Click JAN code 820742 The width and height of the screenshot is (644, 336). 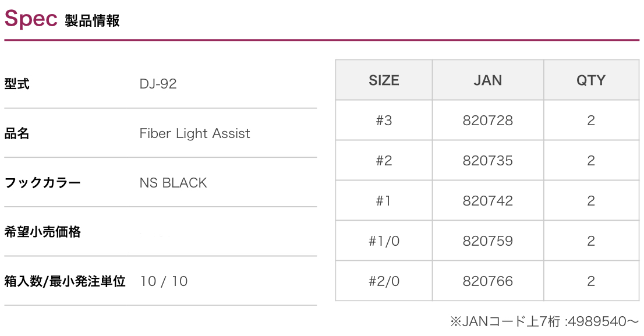487,201
